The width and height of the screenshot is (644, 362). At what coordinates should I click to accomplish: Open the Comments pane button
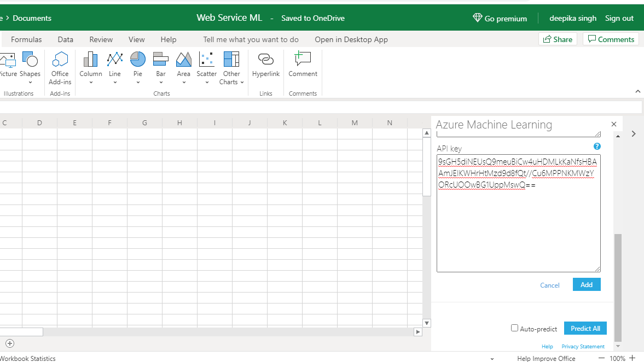pos(611,39)
